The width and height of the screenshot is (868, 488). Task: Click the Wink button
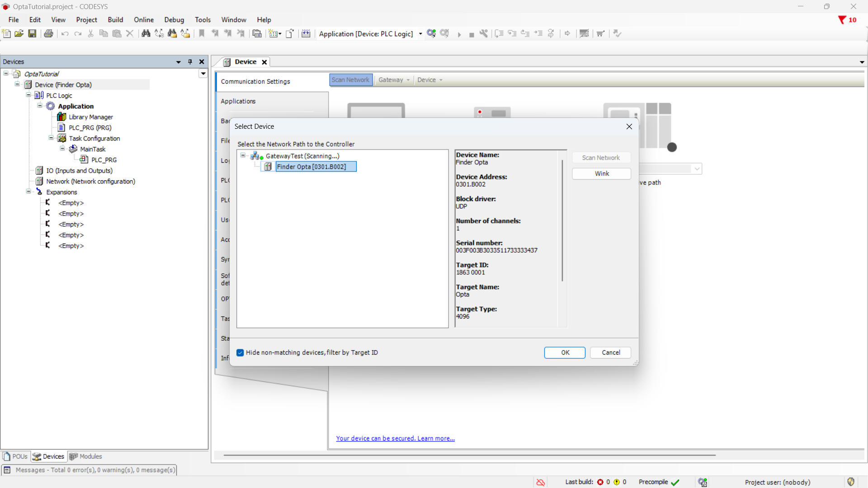click(x=601, y=174)
